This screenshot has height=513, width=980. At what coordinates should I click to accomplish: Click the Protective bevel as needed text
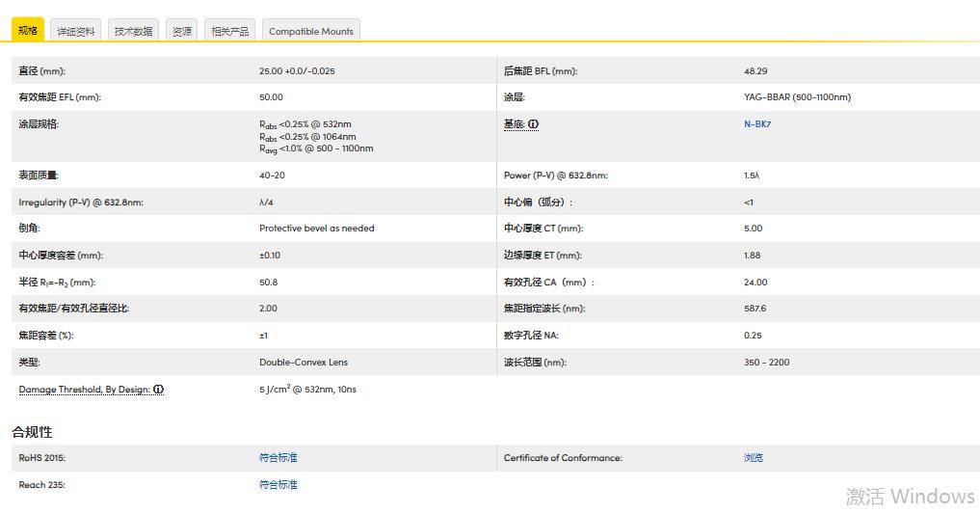click(317, 229)
